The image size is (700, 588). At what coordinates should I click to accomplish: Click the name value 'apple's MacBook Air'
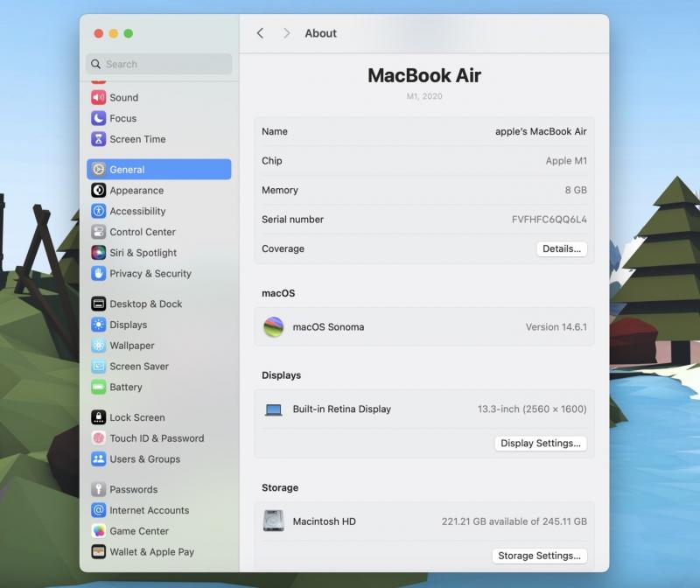541,131
